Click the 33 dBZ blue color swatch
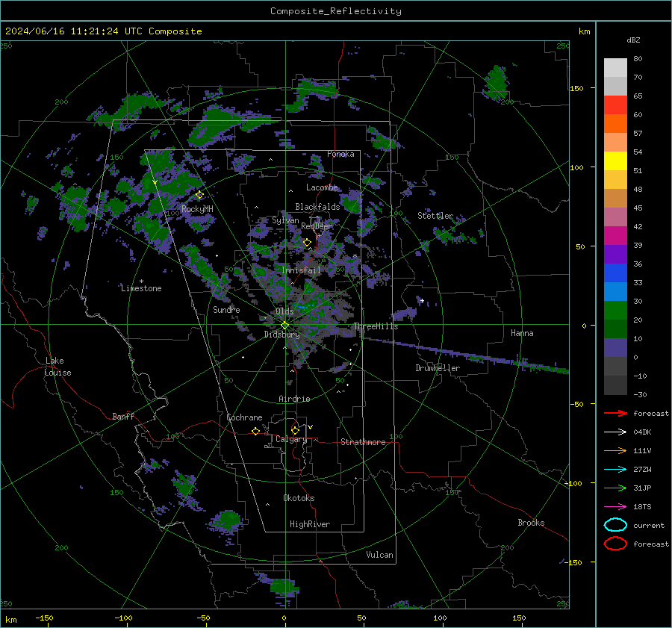This screenshot has height=628, width=672. (615, 273)
